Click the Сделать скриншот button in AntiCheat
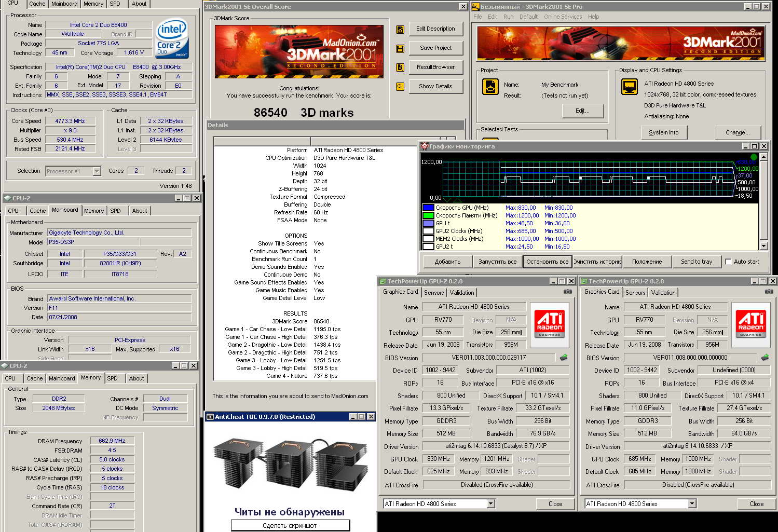 (290, 525)
